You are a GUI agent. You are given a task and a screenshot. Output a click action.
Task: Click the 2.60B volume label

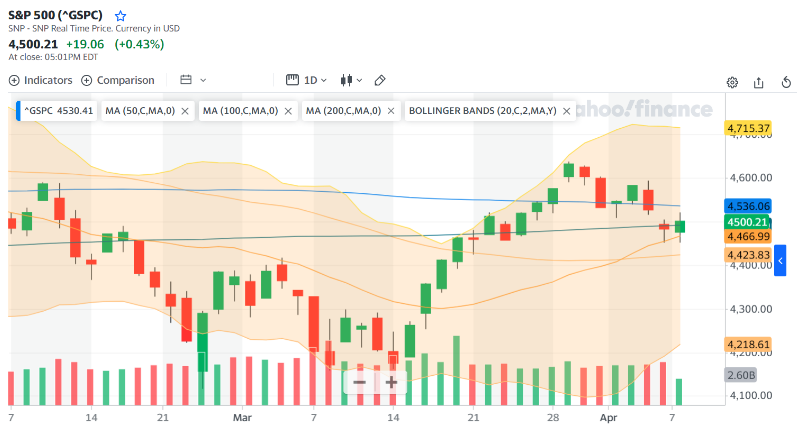[741, 375]
